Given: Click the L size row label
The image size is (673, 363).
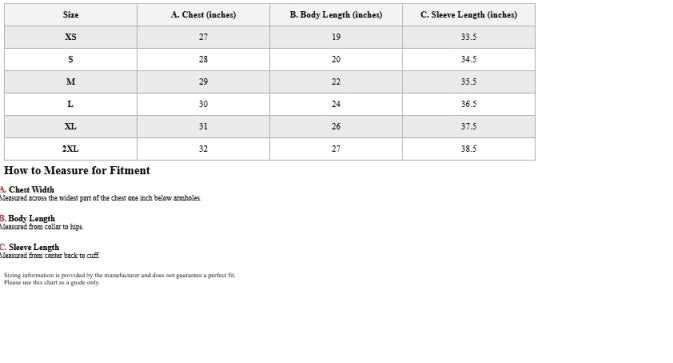Looking at the screenshot, I should coord(71,104).
